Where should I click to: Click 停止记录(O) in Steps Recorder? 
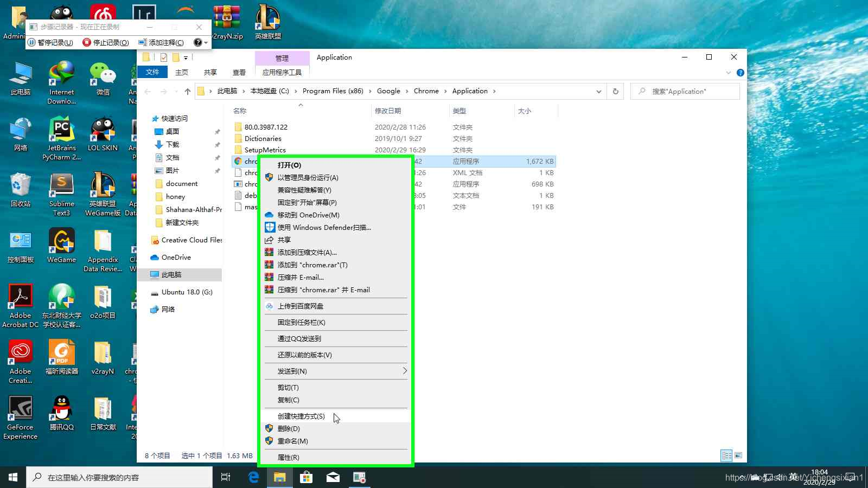tap(106, 42)
